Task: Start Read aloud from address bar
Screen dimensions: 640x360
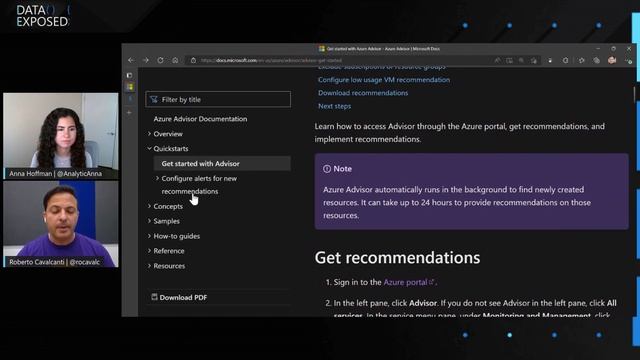Action: [x=497, y=60]
